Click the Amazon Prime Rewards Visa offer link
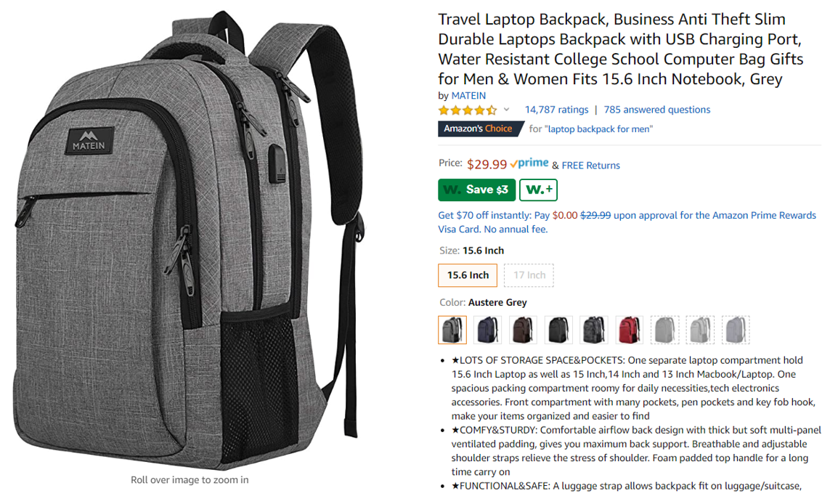Screen dimensions: 838x504 (x=627, y=222)
